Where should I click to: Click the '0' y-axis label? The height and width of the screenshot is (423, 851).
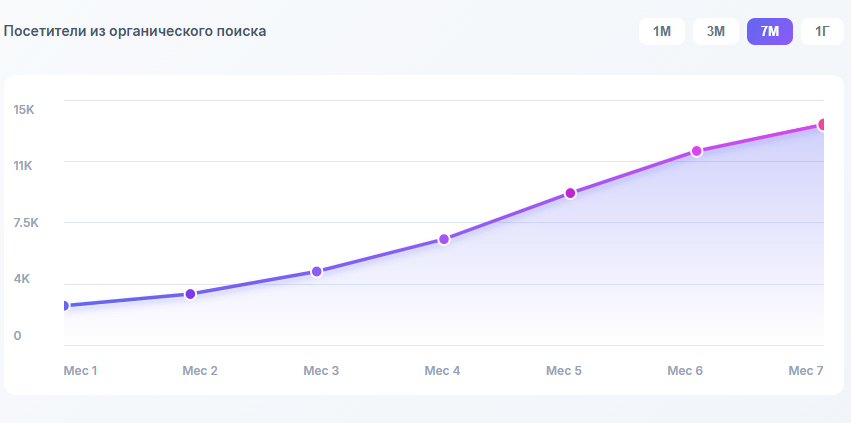coord(17,336)
